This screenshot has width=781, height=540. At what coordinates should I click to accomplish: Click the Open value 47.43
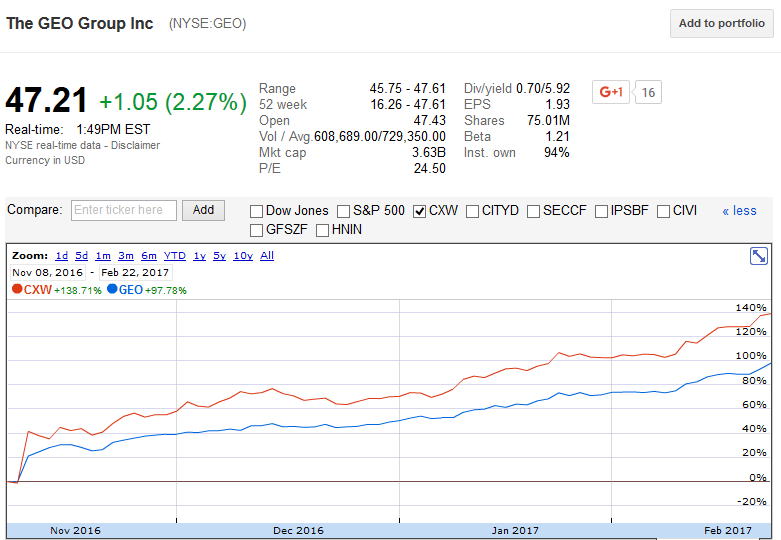[x=429, y=121]
